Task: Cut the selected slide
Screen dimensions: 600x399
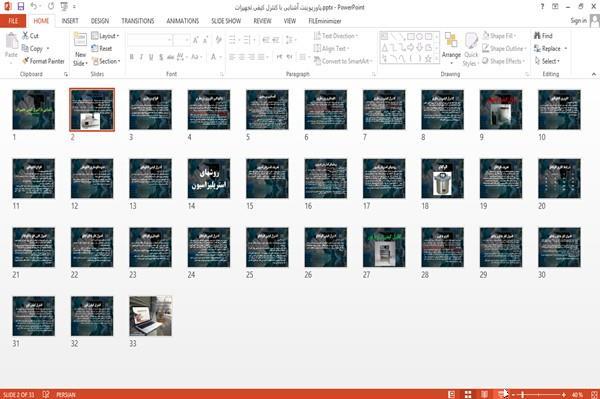Action: point(30,36)
